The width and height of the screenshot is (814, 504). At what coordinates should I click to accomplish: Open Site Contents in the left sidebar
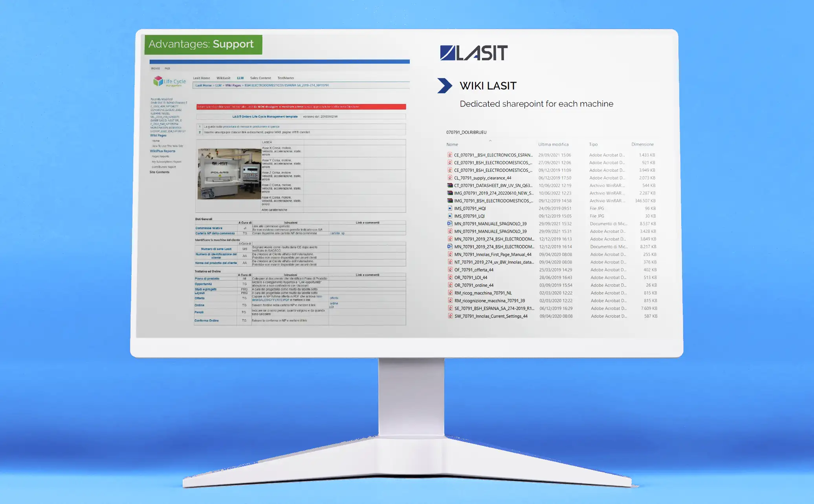(x=159, y=172)
